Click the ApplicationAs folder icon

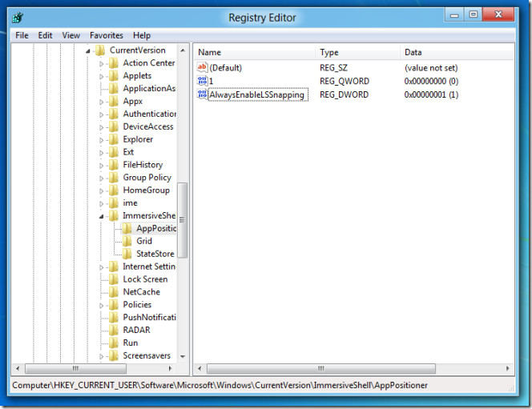[x=114, y=88]
